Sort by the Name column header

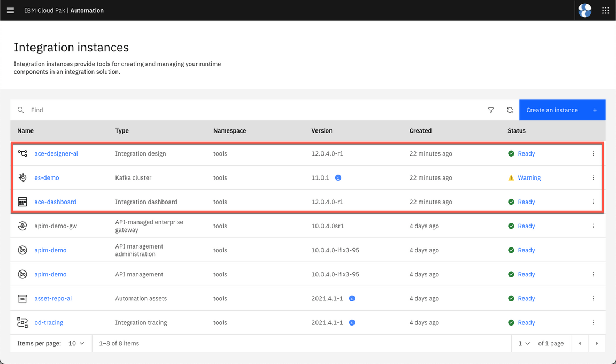point(25,130)
